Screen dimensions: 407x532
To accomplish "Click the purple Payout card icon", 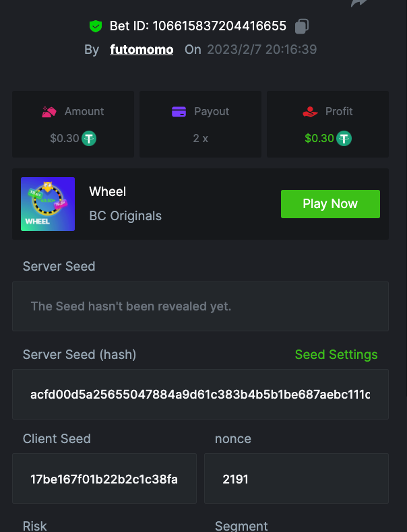I will tap(179, 112).
